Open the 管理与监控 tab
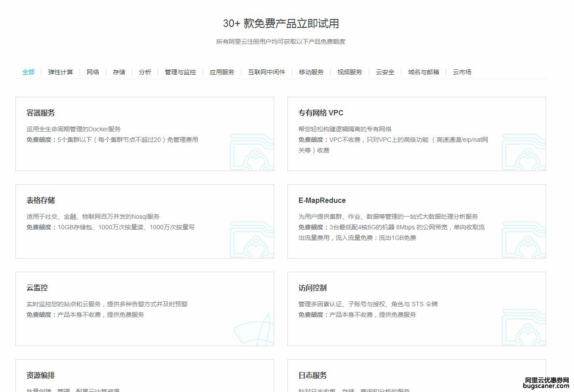 (x=180, y=72)
